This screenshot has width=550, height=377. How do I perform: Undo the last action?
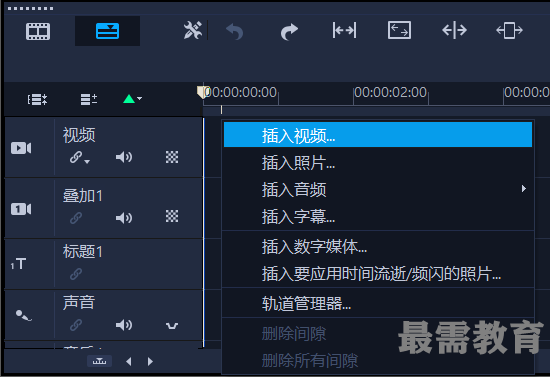(235, 32)
